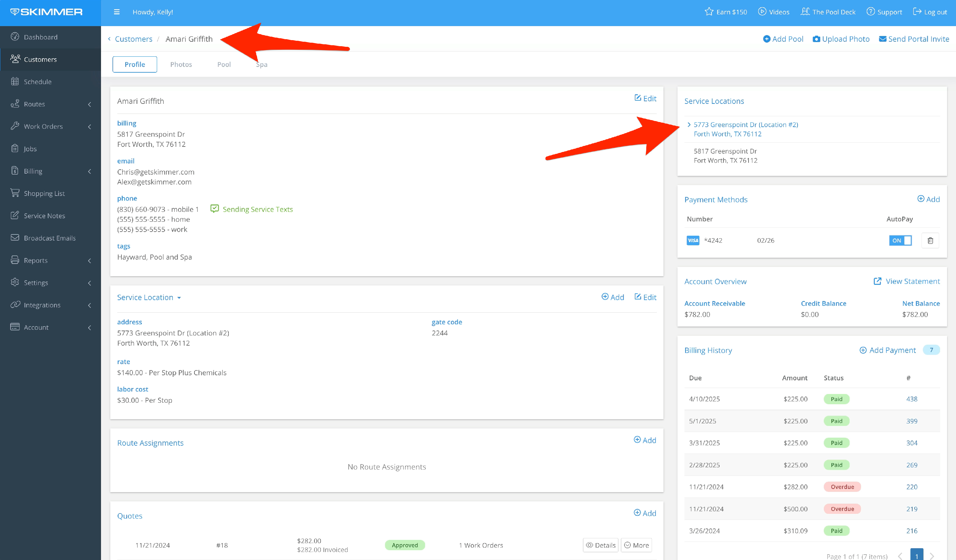Open Shopping List from the sidebar

(44, 193)
